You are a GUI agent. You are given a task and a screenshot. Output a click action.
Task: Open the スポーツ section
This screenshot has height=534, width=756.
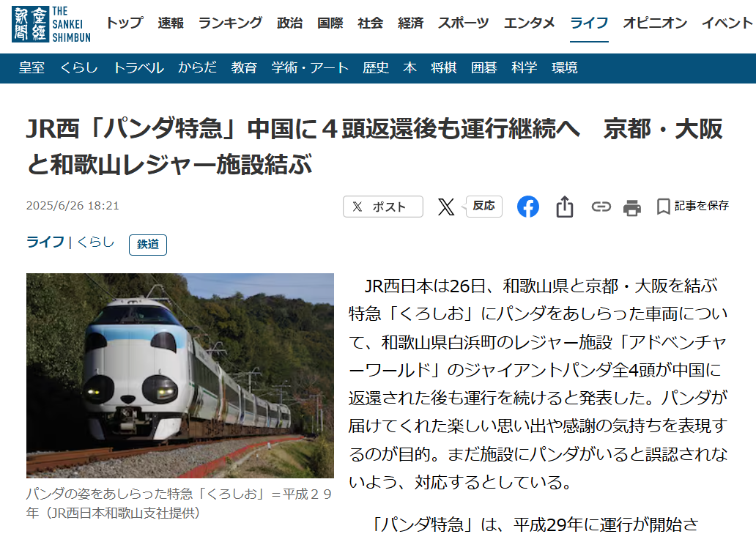click(463, 23)
